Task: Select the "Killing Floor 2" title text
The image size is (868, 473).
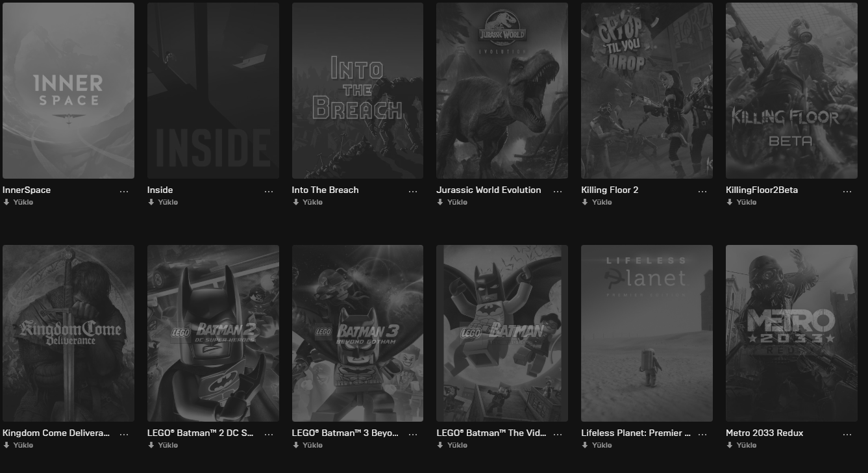Action: point(610,190)
